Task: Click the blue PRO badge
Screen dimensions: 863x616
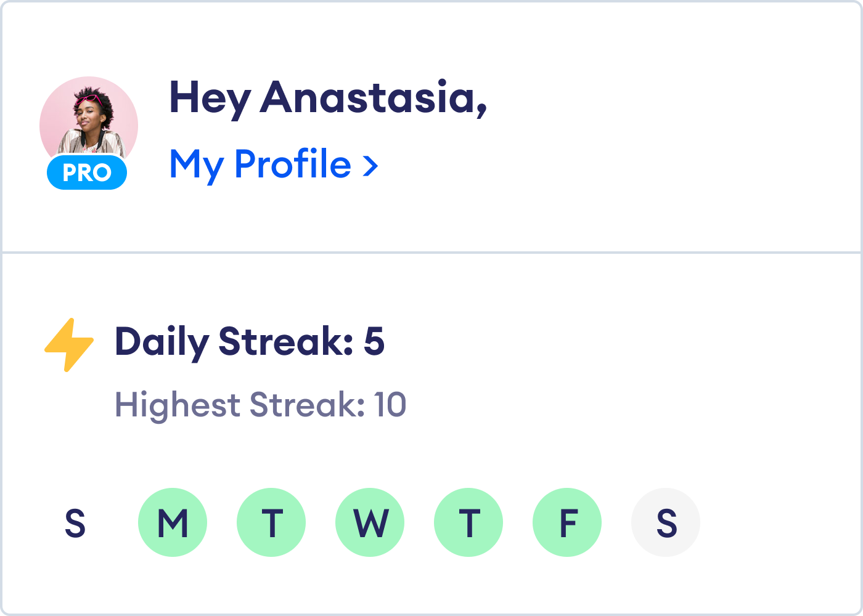Action: pos(87,173)
